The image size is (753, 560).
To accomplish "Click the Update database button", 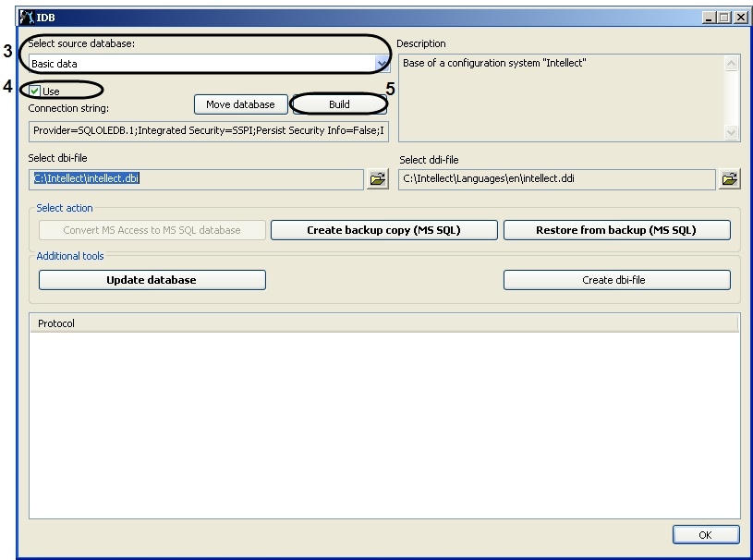I will tap(152, 280).
